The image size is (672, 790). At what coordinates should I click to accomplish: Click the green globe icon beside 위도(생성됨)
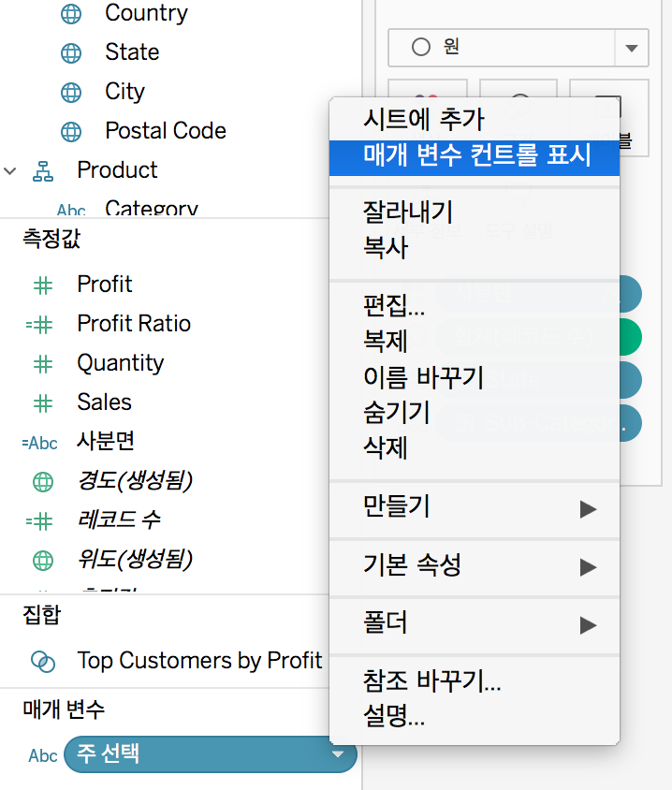(x=43, y=561)
